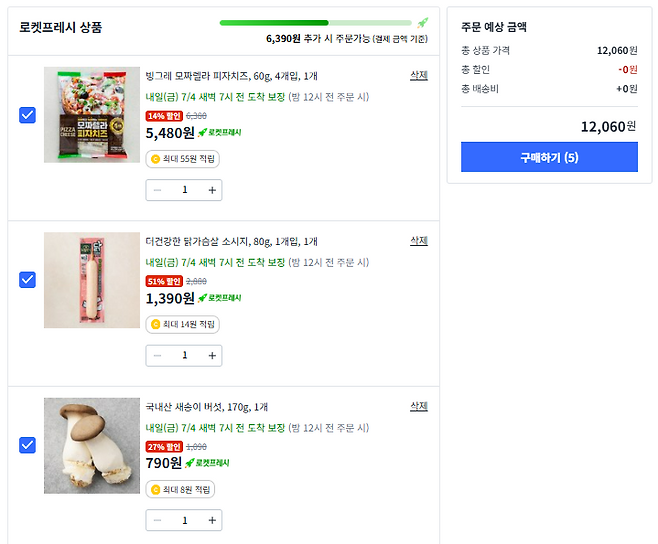The image size is (658, 544).
Task: Deselect the king oyster mushroom checkbox
Action: click(x=28, y=445)
